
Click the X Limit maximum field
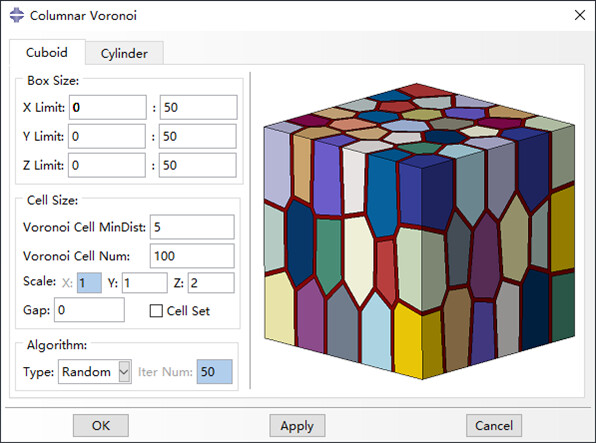point(198,107)
